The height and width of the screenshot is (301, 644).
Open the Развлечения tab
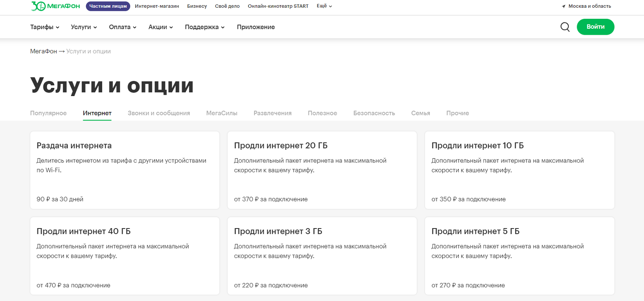pos(273,113)
